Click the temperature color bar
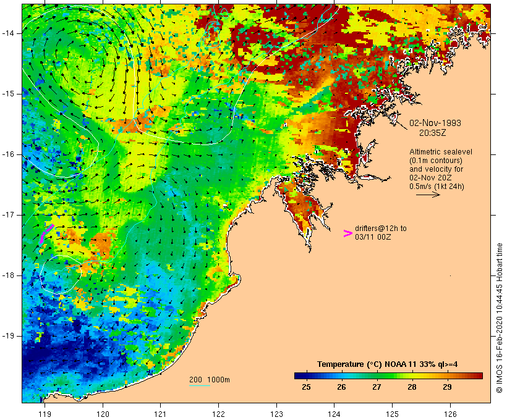The image size is (507, 420). 388,376
